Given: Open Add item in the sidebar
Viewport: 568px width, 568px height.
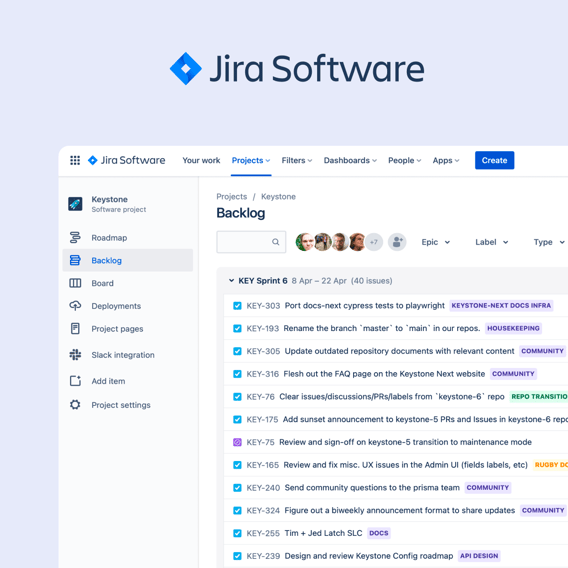Looking at the screenshot, I should 128,381.
